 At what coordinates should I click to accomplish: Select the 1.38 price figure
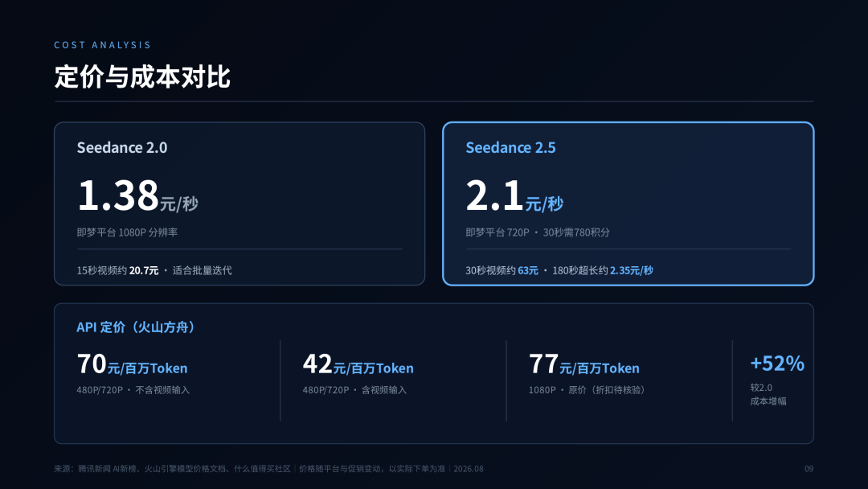click(x=118, y=195)
